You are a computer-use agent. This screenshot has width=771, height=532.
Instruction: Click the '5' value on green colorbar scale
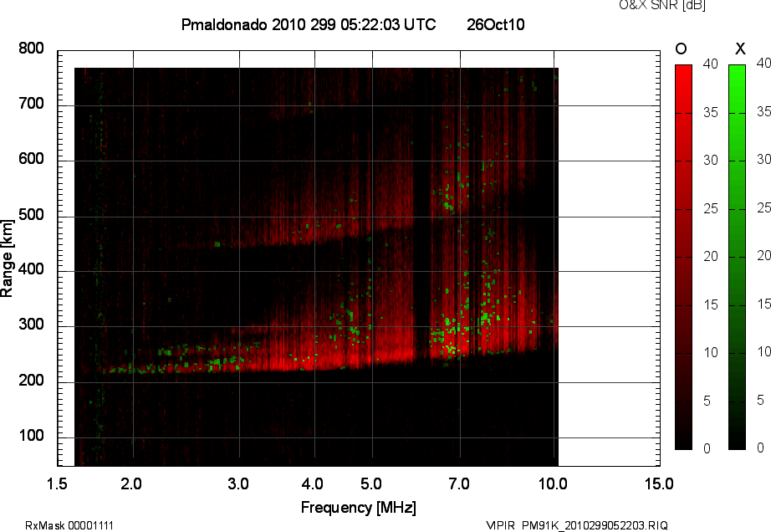[761, 400]
